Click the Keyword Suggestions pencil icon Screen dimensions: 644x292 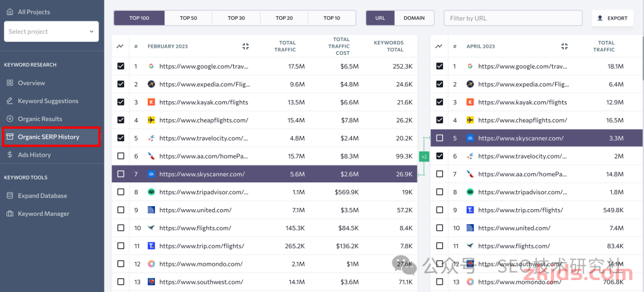(10, 101)
